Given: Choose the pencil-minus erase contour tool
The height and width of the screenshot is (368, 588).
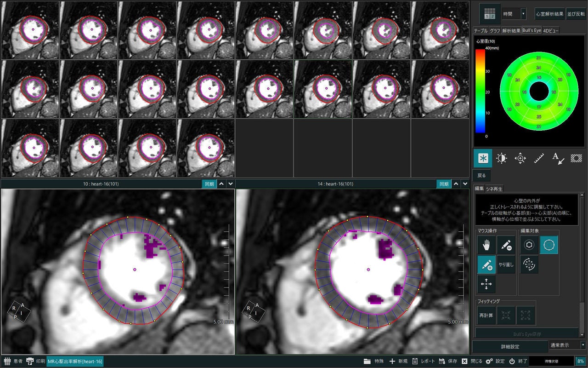Looking at the screenshot, I should [506, 245].
